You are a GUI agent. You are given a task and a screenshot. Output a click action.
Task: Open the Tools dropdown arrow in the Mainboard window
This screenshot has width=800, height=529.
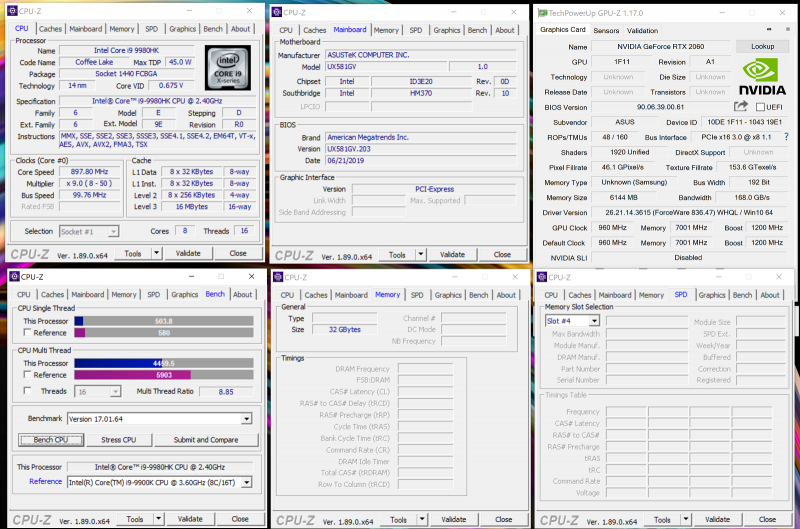pyautogui.click(x=420, y=254)
